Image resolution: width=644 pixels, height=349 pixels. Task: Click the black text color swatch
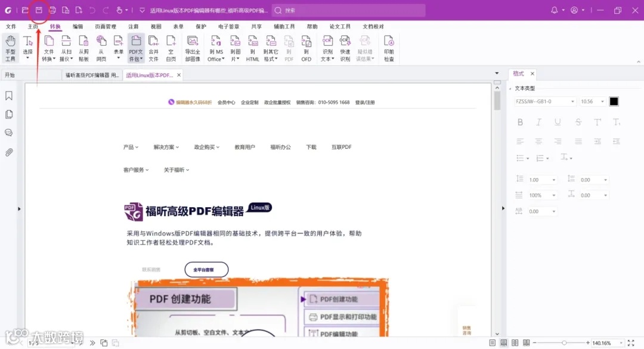pos(614,101)
